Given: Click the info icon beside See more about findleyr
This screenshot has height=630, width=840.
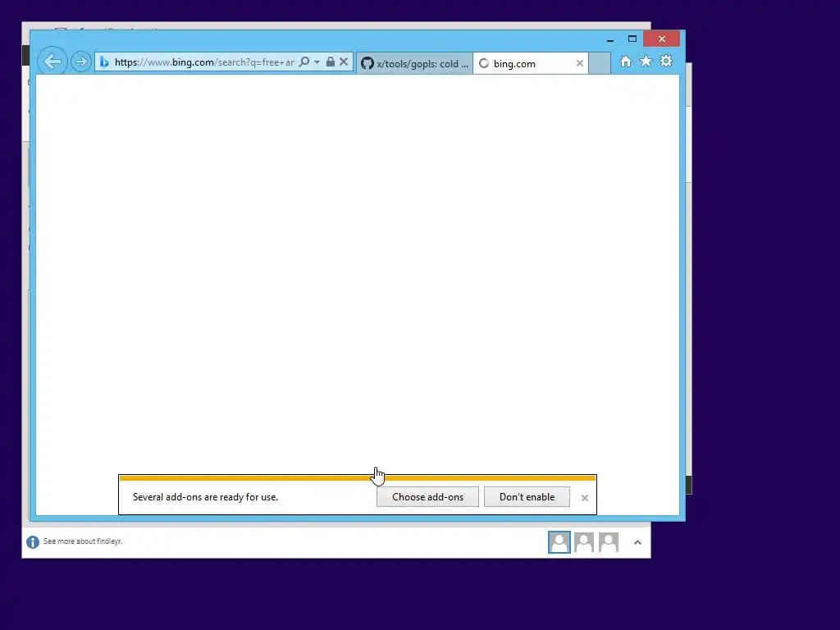Looking at the screenshot, I should [x=33, y=542].
